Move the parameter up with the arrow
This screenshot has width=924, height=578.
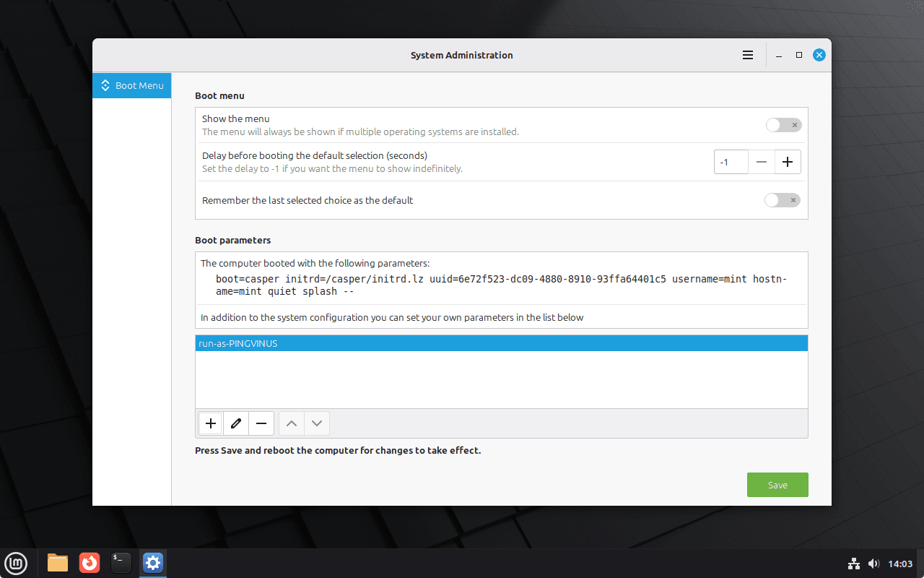tap(292, 423)
